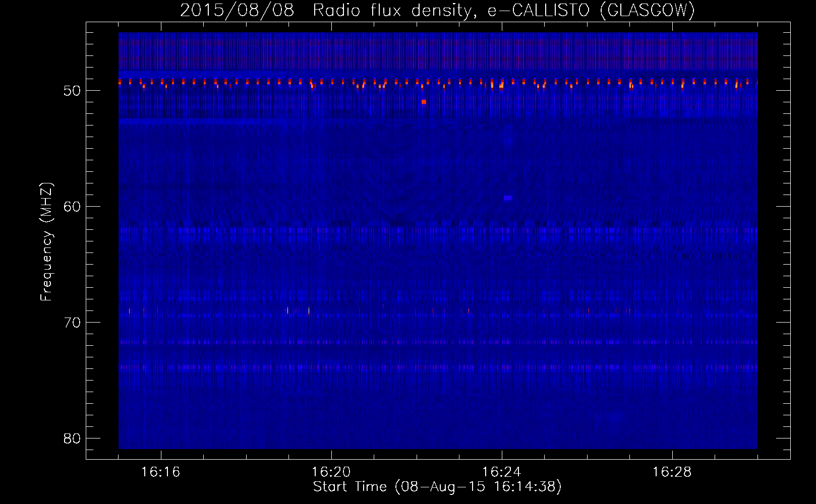Click the striped band near 72 MHz
Viewport: 816px width, 504px height.
pyautogui.click(x=438, y=342)
